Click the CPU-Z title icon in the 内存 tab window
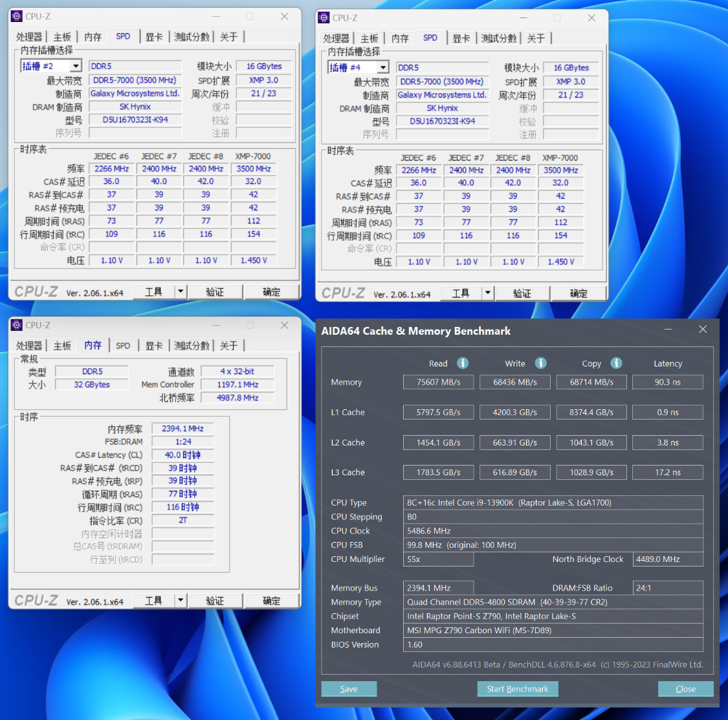 (x=17, y=324)
